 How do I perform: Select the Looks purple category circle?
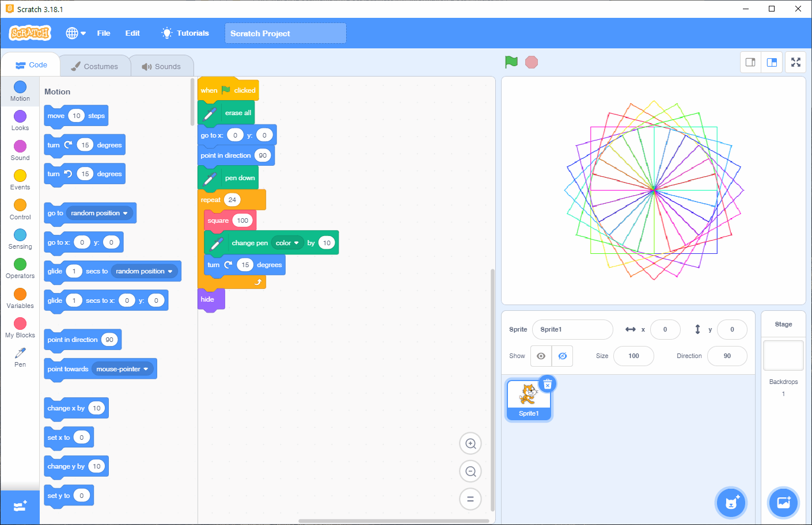[x=20, y=117]
